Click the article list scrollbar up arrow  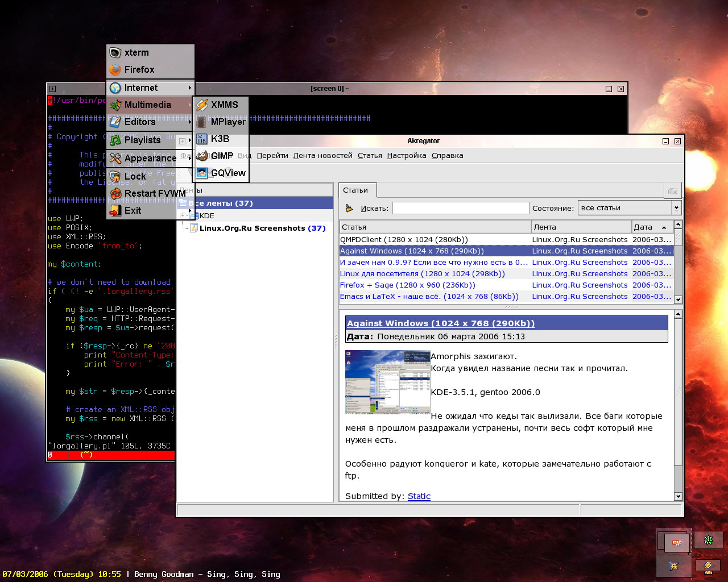(x=678, y=225)
